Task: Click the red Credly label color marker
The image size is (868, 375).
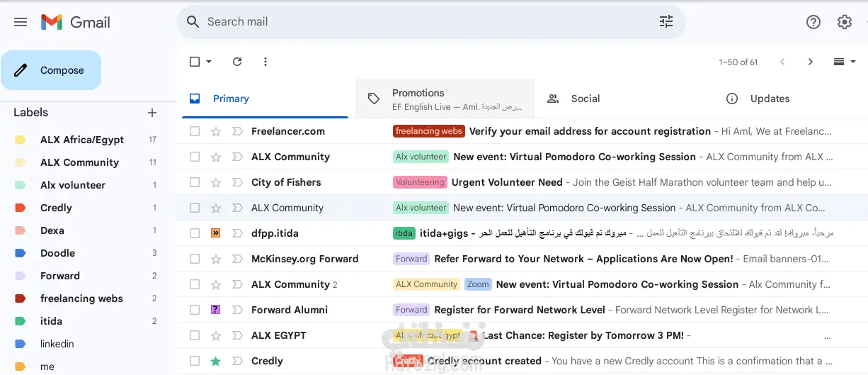Action: (20, 208)
